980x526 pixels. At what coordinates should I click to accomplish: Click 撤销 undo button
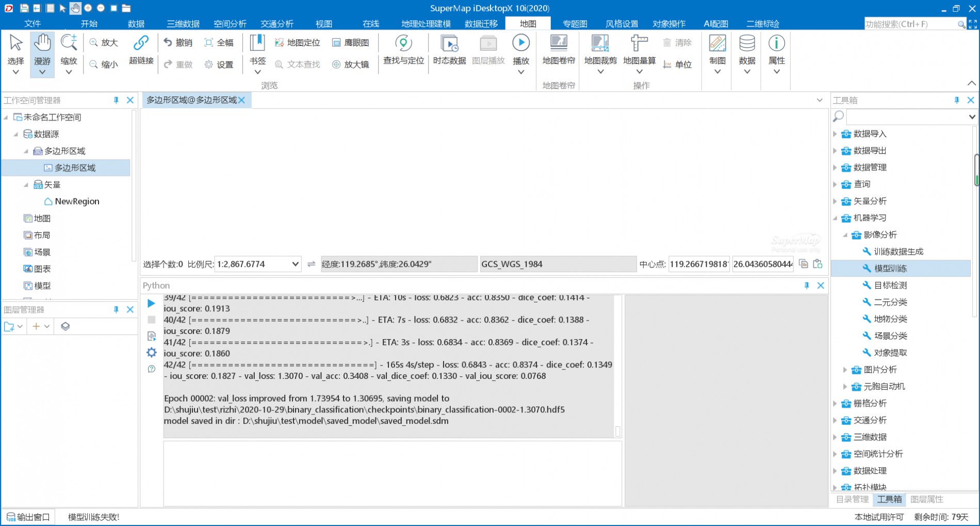pos(178,42)
